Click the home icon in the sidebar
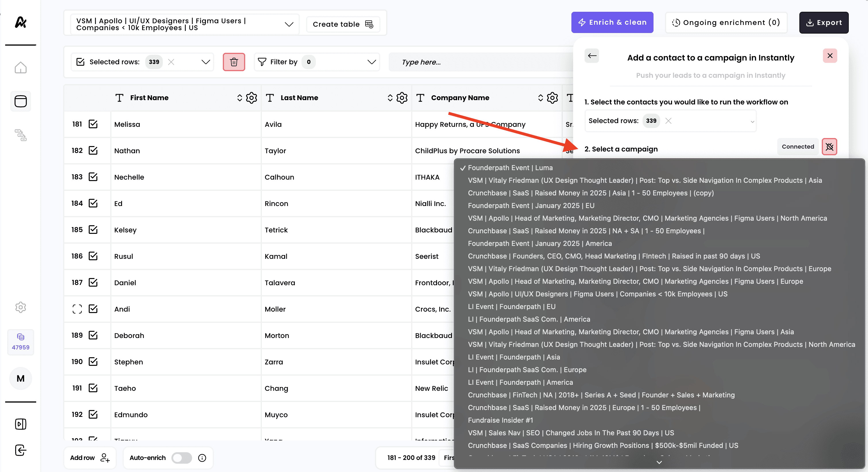The width and height of the screenshot is (868, 472). point(21,68)
